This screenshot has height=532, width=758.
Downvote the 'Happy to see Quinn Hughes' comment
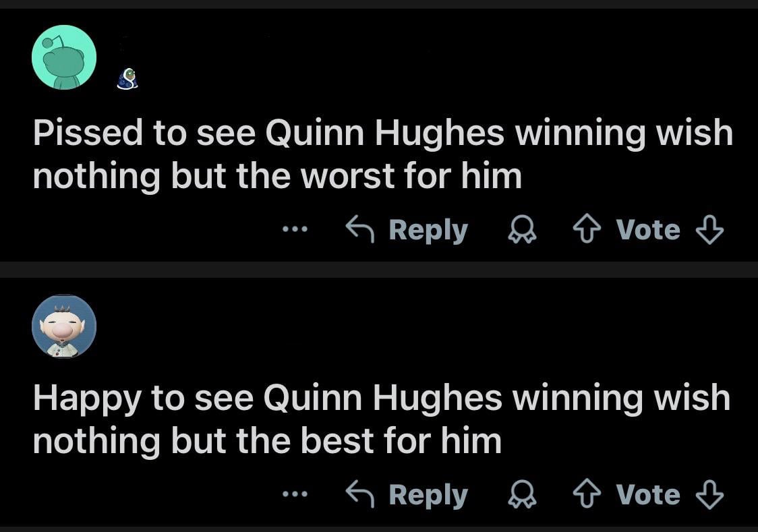709,496
